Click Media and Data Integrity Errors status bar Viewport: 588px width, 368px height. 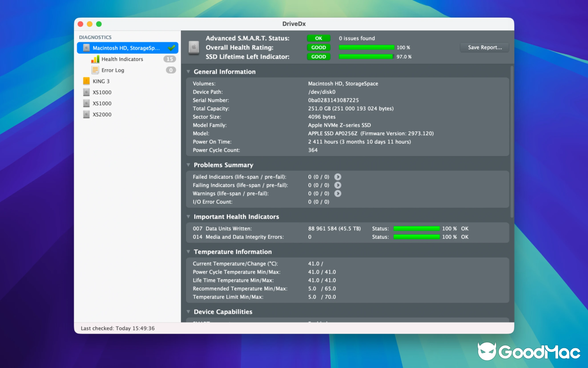point(417,237)
